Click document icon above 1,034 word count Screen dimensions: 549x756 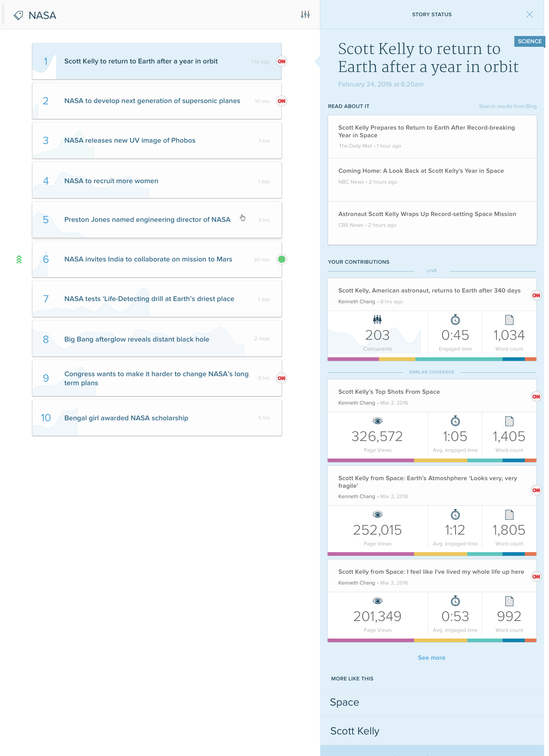point(509,320)
